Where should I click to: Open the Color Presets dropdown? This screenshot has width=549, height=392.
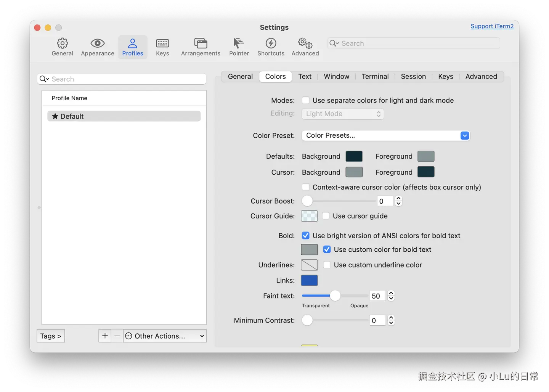click(x=386, y=135)
